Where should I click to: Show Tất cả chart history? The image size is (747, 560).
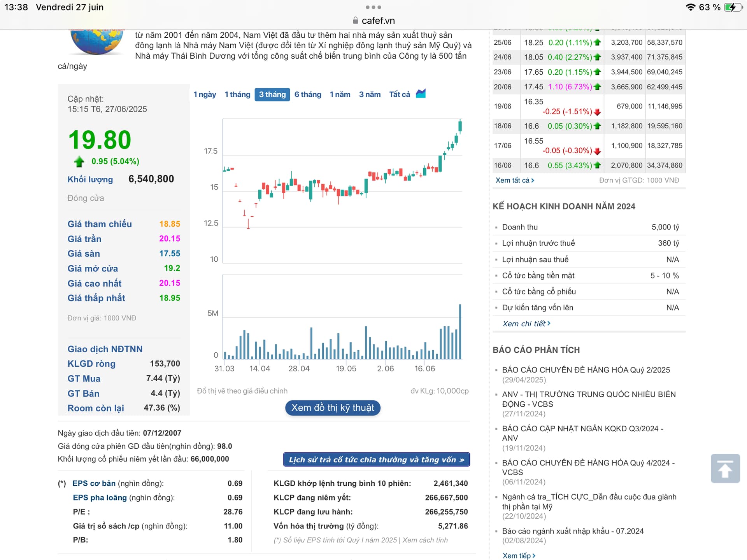tap(399, 94)
